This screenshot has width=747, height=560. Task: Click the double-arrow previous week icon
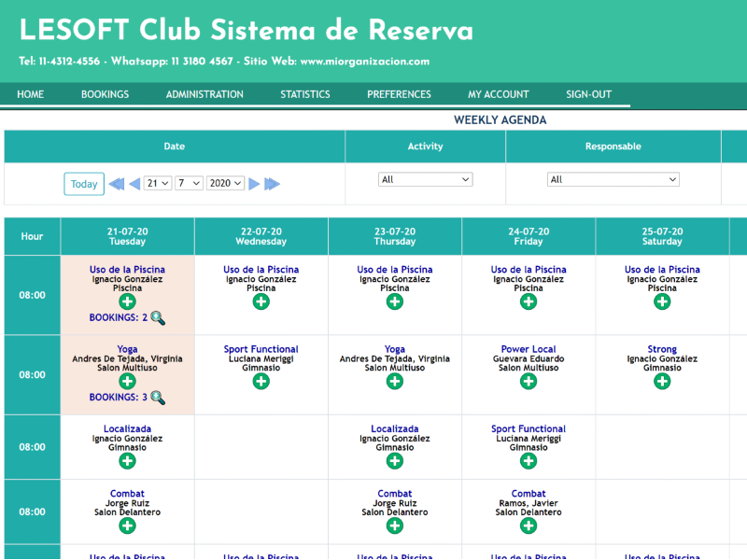pyautogui.click(x=117, y=184)
